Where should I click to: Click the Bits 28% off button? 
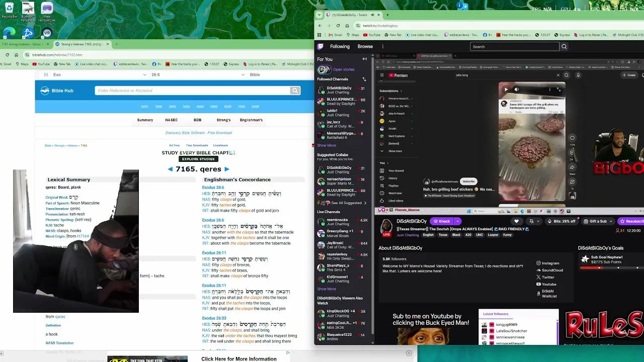(x=561, y=221)
